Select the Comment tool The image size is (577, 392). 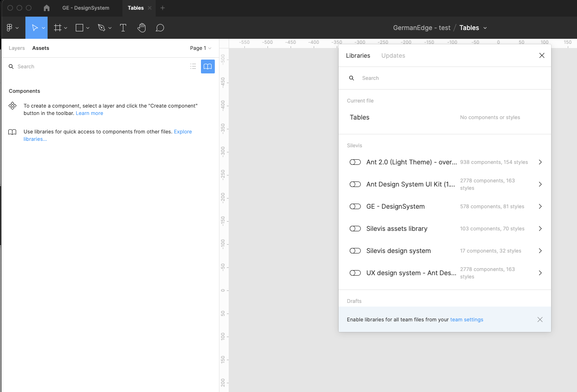pyautogui.click(x=160, y=28)
